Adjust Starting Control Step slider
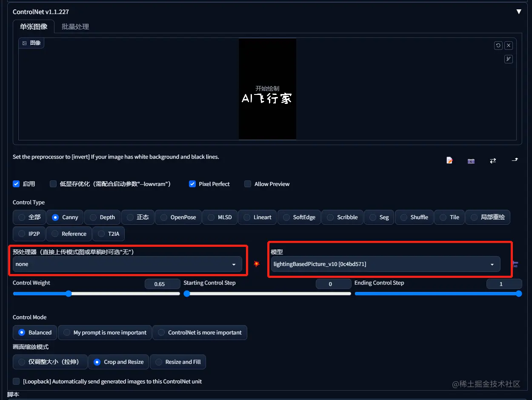The image size is (532, 400). [x=267, y=294]
